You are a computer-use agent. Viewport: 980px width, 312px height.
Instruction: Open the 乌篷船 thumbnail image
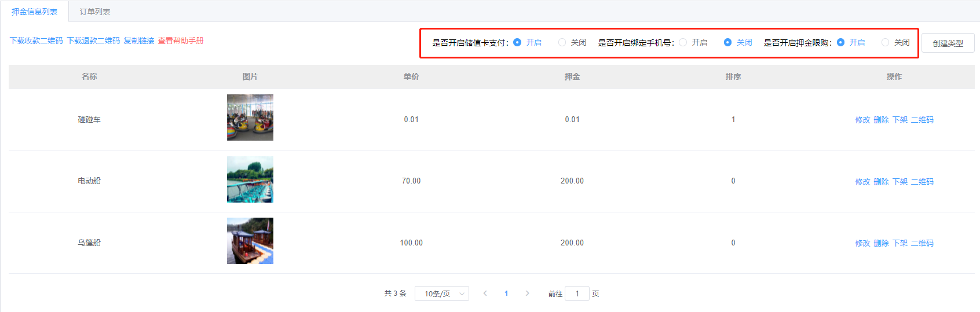250,241
